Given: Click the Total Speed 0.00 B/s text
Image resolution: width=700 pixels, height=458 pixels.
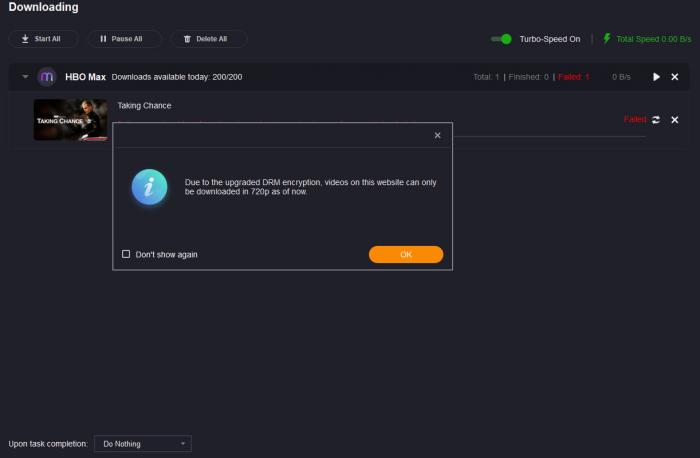Looking at the screenshot, I should pyautogui.click(x=654, y=39).
